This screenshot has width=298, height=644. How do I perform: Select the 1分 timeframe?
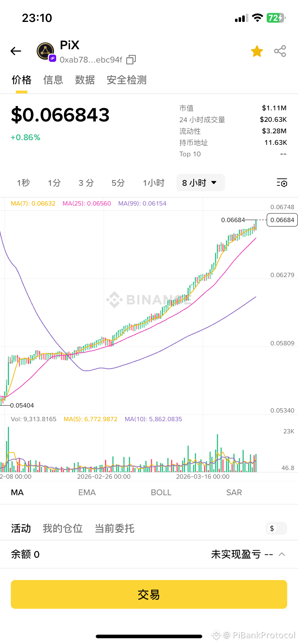(x=54, y=183)
